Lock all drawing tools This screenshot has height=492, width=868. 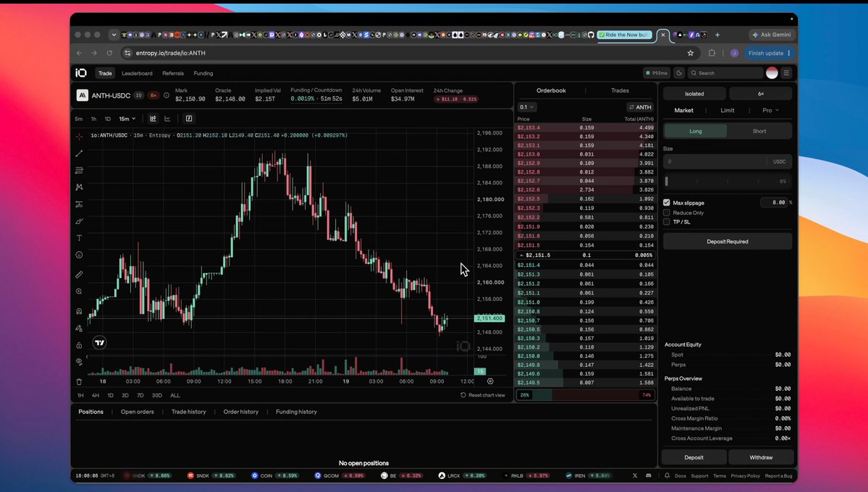[79, 345]
